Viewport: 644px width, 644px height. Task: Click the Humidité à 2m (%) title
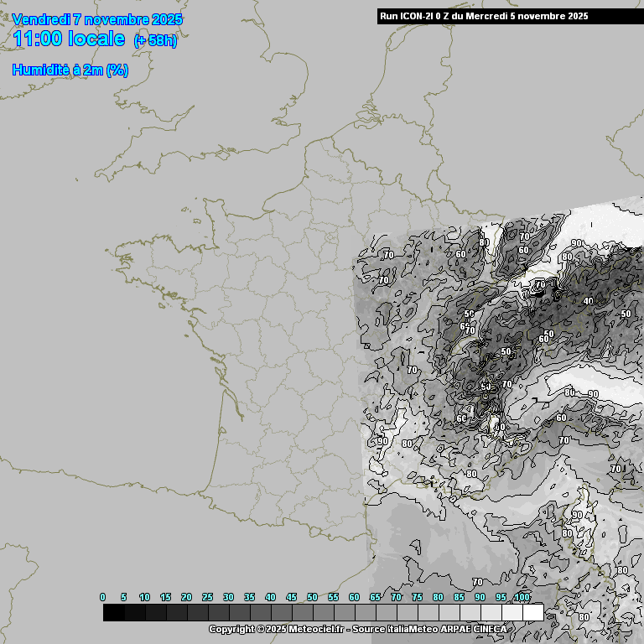pos(70,70)
